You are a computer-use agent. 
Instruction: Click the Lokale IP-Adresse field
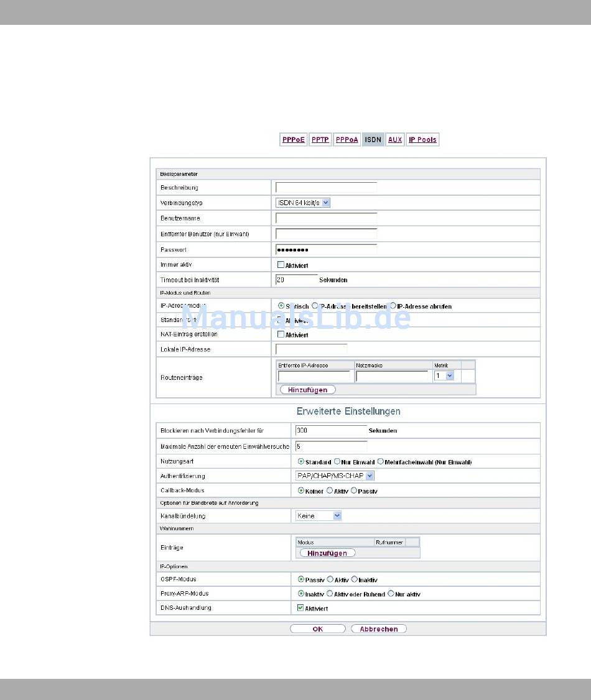(x=311, y=349)
